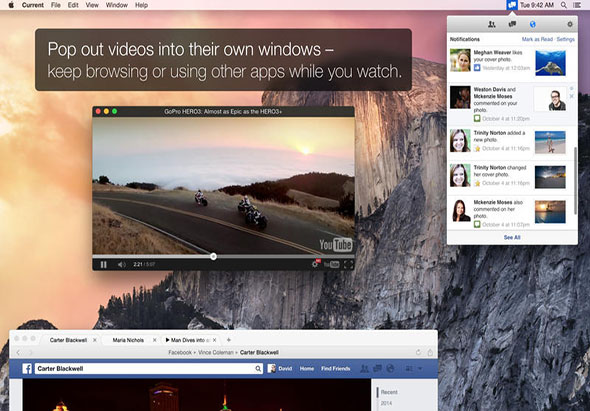Viewport: 590px width, 411px height.
Task: Click the notifications panel scrollbar
Action: 575,181
